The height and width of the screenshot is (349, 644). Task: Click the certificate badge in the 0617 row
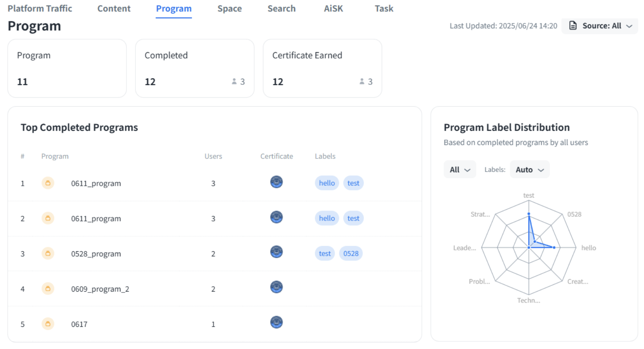point(276,322)
